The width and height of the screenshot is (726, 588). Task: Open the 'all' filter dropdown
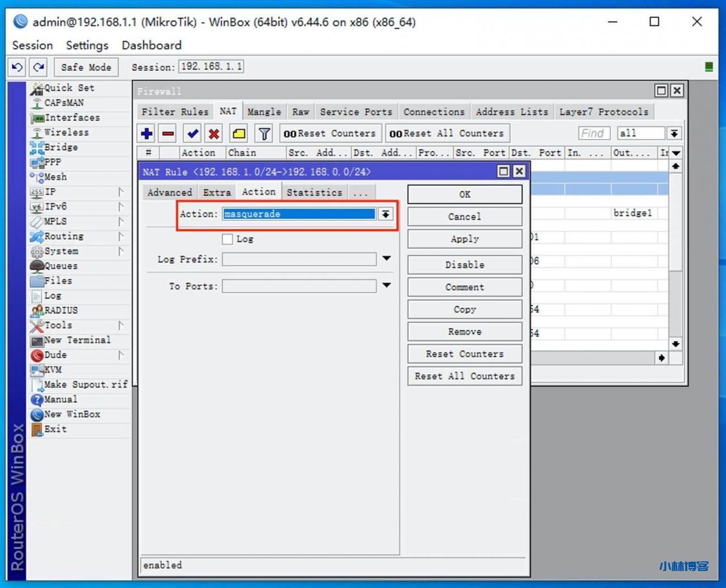pos(674,134)
